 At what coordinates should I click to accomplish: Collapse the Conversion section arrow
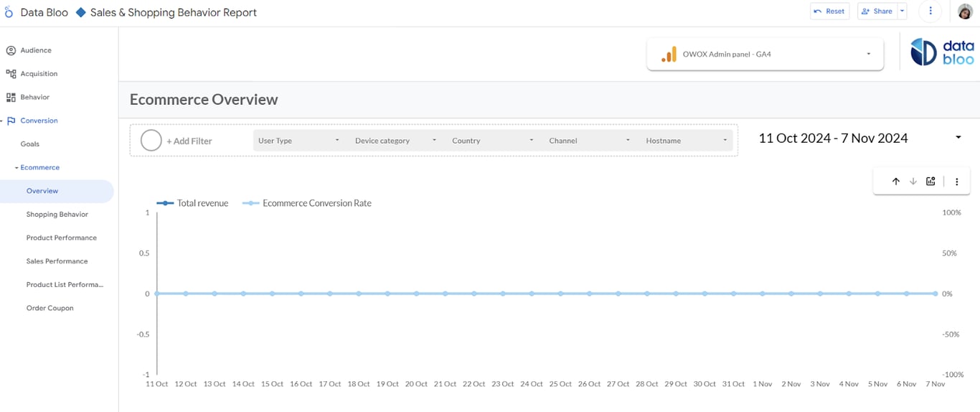click(2, 121)
